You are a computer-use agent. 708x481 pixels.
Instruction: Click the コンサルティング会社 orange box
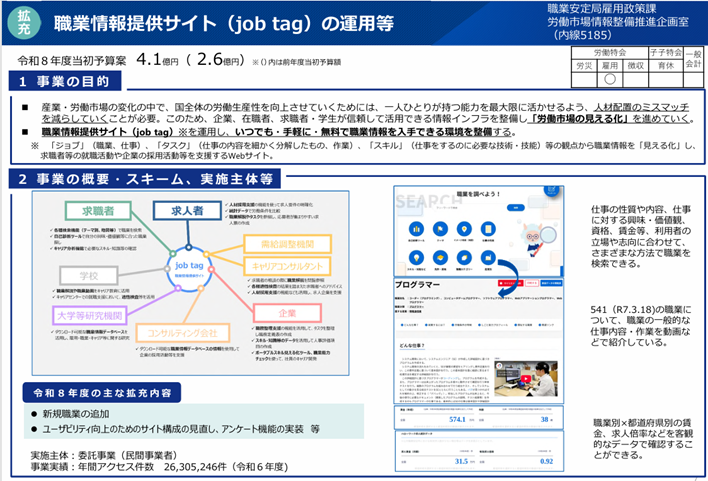click(182, 331)
